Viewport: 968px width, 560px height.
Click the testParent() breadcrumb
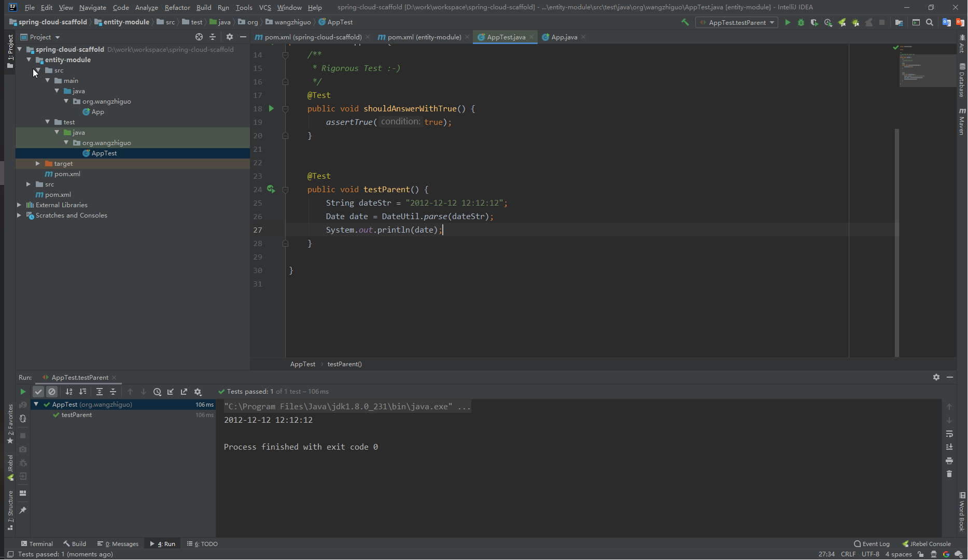pos(345,364)
